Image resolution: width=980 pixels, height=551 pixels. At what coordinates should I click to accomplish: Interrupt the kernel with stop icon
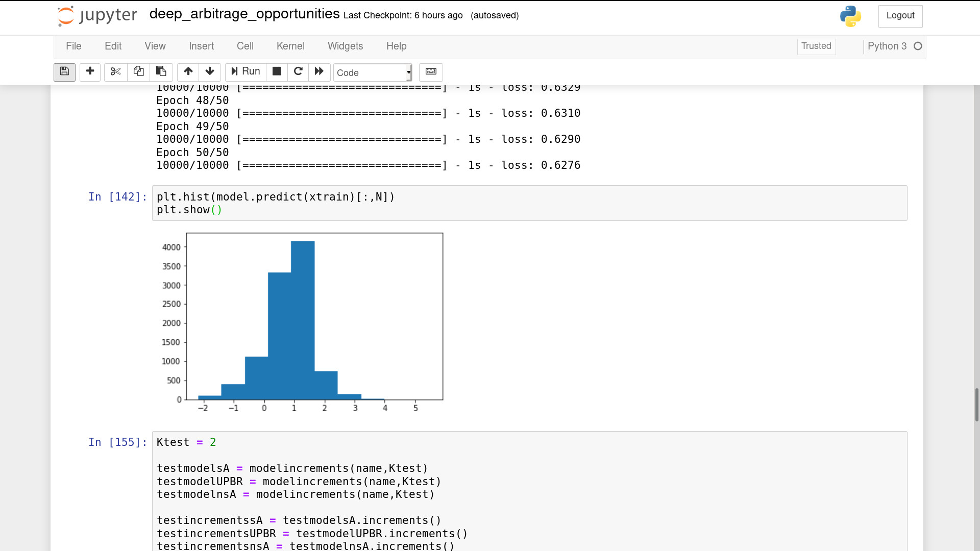pos(277,72)
